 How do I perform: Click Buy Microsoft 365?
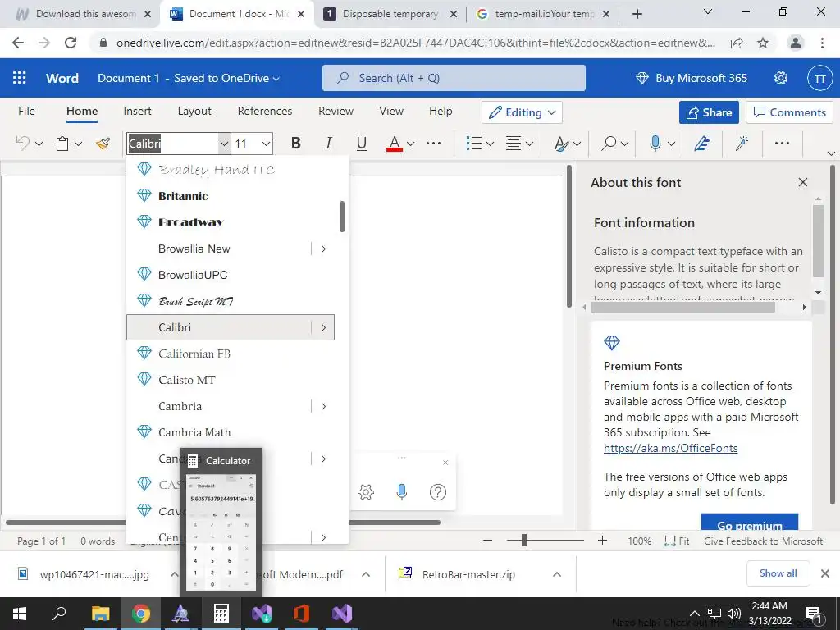coord(691,78)
